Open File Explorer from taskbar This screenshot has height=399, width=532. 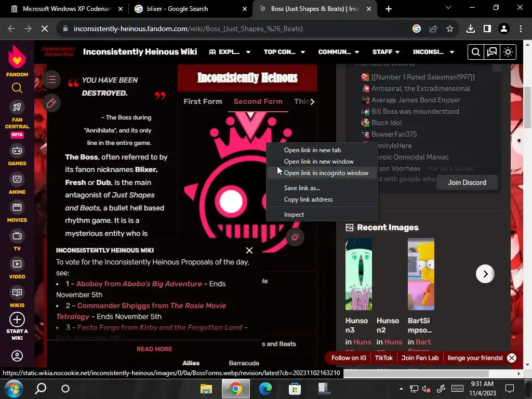[x=206, y=389]
